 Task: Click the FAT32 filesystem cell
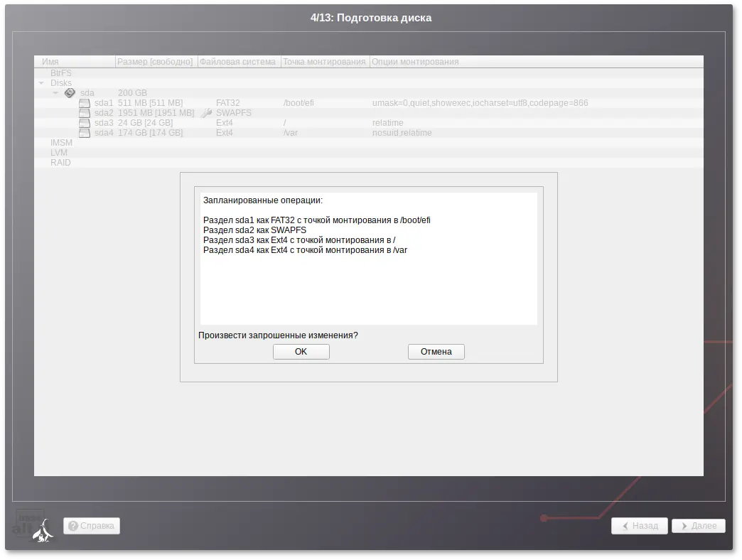point(227,102)
